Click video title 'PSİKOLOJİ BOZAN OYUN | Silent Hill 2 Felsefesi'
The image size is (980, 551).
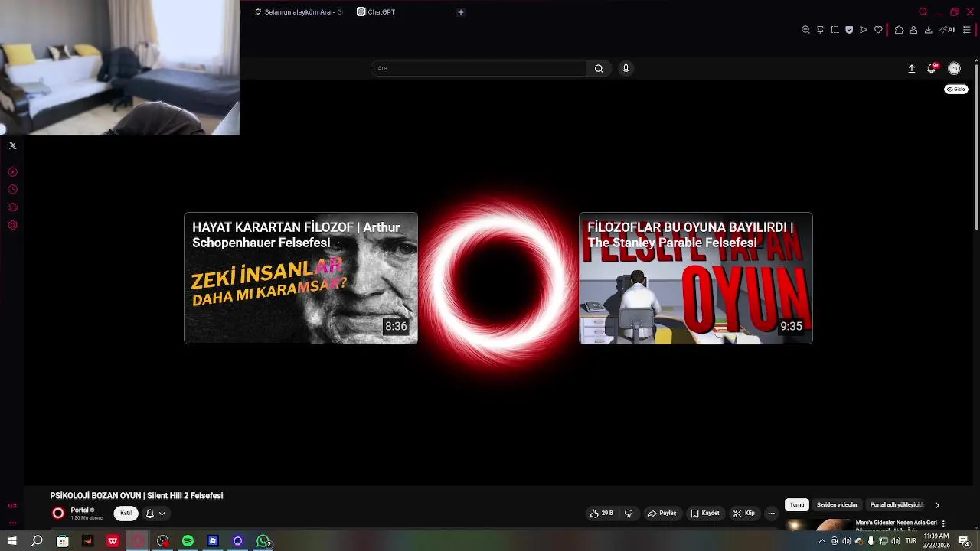136,496
